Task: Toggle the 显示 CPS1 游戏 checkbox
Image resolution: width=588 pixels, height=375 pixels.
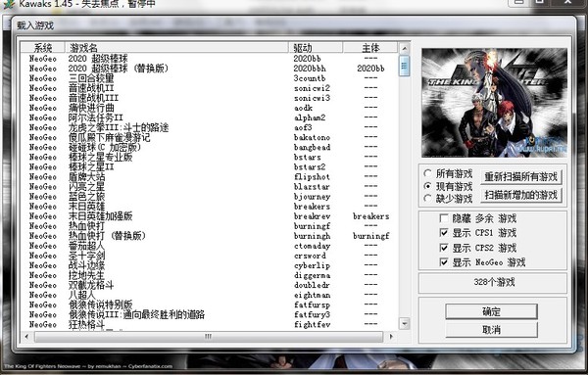Action: tap(444, 233)
